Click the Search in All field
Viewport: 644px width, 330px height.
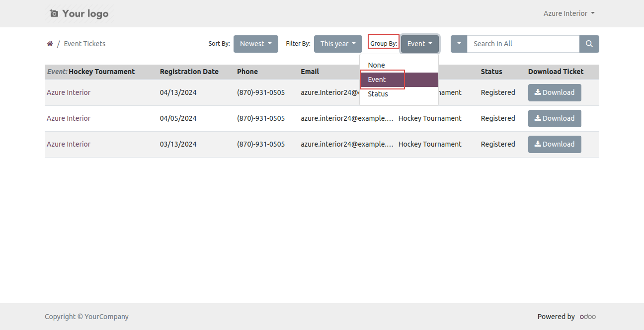(x=523, y=44)
